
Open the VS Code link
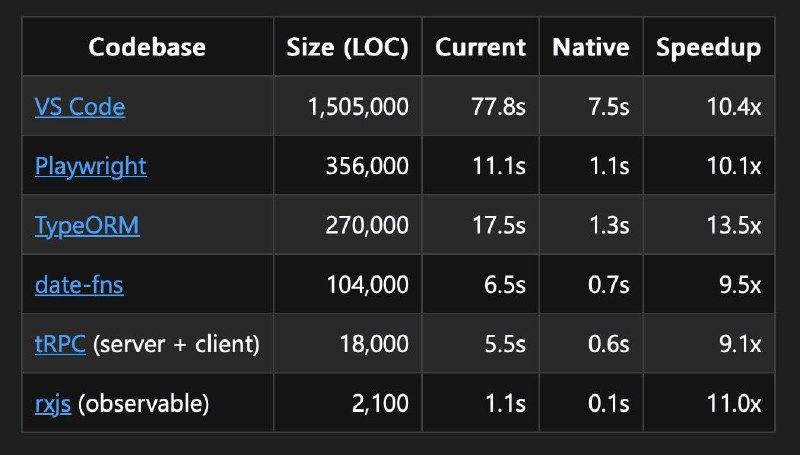click(x=80, y=107)
